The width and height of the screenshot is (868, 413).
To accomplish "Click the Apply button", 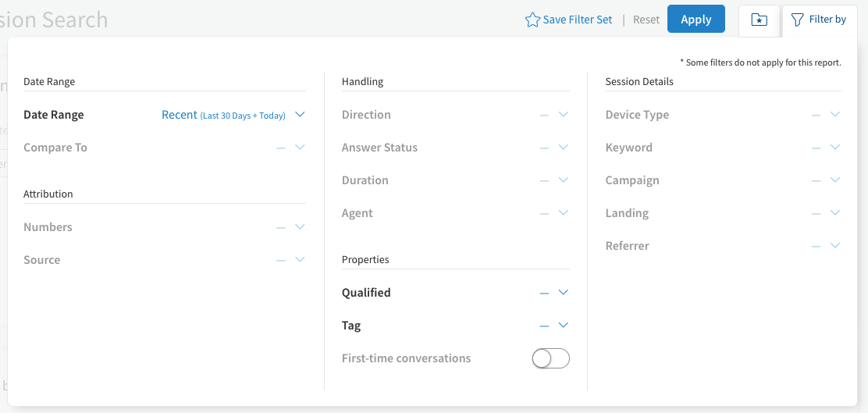I will click(695, 19).
